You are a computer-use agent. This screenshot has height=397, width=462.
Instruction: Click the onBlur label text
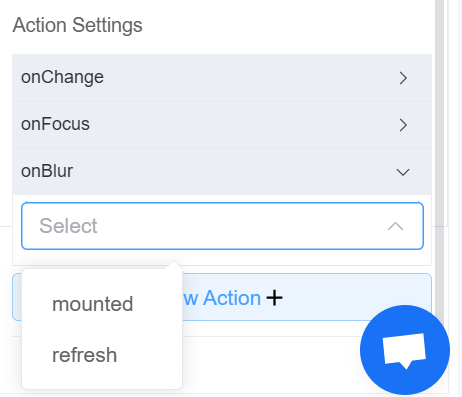[47, 171]
